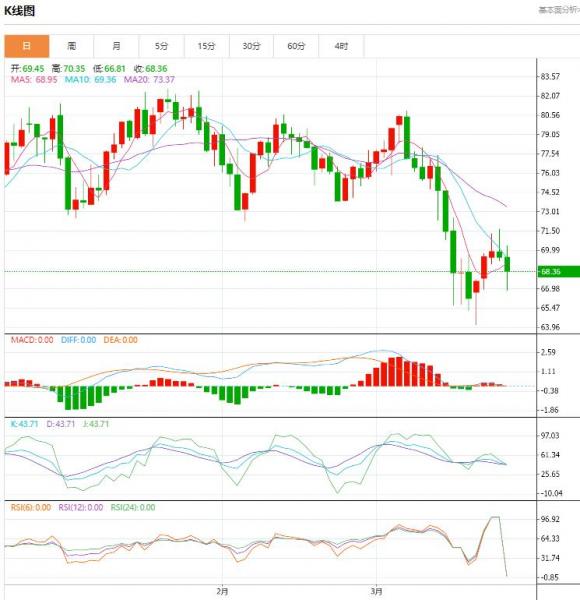Viewport: 580px width, 600px height.
Task: Click the MACD:0.00 indicator label
Action: [x=32, y=340]
